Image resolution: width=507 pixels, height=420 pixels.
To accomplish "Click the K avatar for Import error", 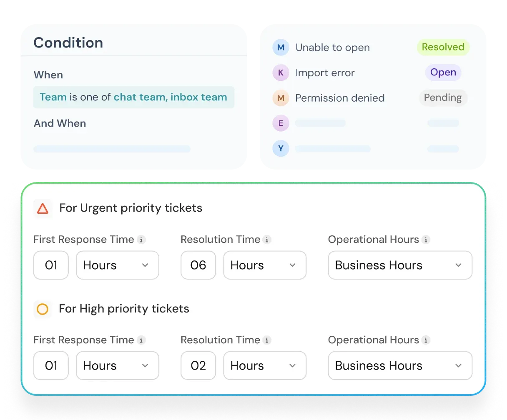I will coord(281,73).
